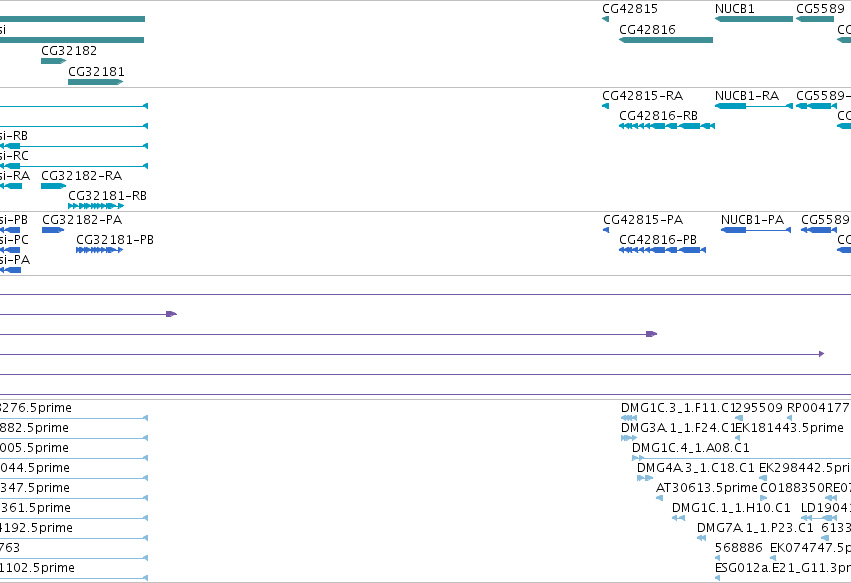Open EST EK074747.5p
The width and height of the screenshot is (851, 583).
(x=810, y=548)
